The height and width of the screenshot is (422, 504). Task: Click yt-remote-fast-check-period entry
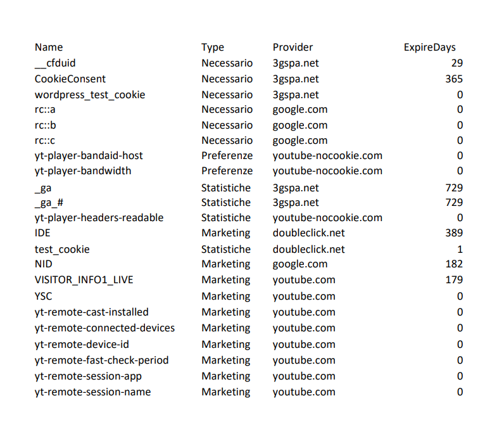pyautogui.click(x=101, y=361)
